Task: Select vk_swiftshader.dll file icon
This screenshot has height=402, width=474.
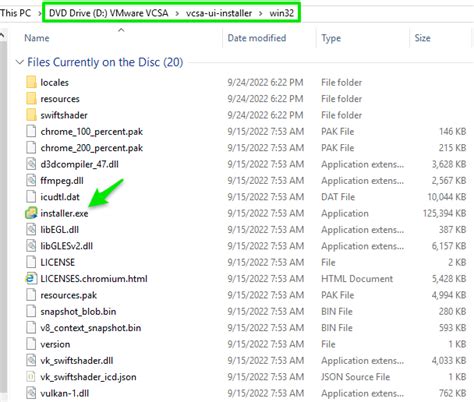Action: click(x=31, y=360)
